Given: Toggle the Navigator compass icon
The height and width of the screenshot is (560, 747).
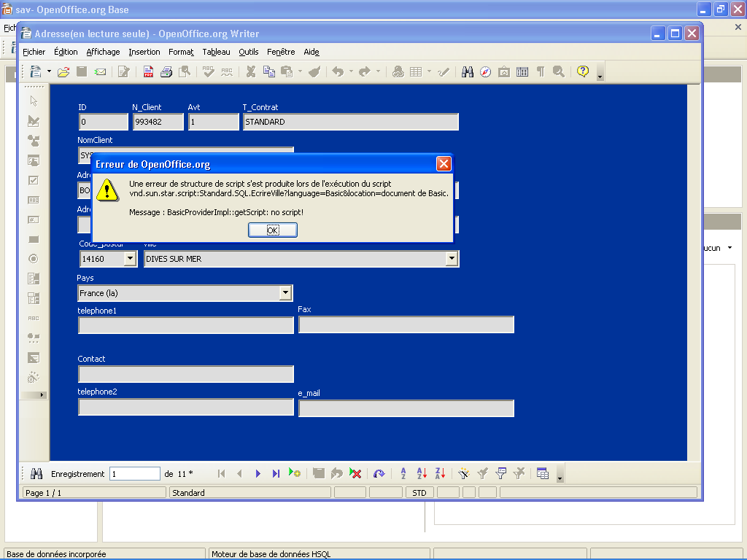Looking at the screenshot, I should click(485, 71).
